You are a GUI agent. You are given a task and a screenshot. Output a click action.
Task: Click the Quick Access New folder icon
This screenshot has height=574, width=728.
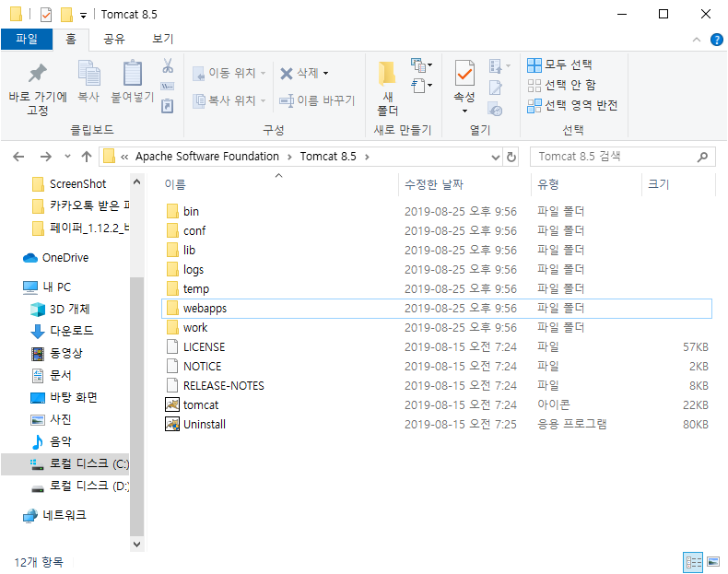point(66,15)
